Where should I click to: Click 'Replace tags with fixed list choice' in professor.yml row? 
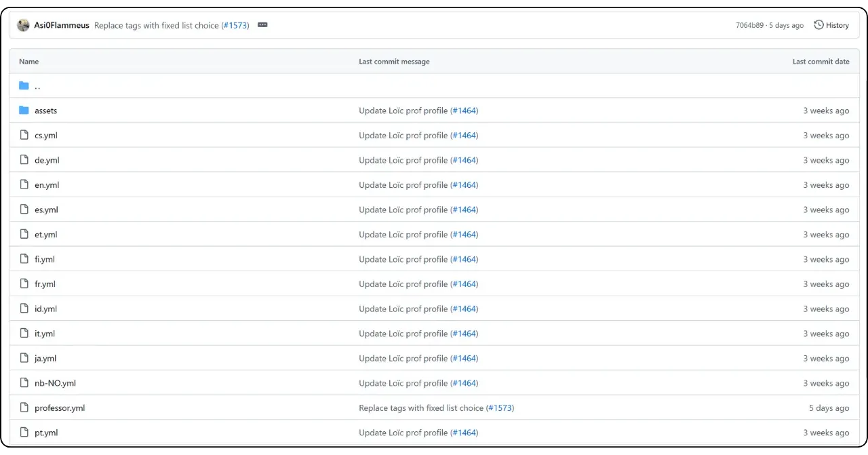[x=420, y=408]
